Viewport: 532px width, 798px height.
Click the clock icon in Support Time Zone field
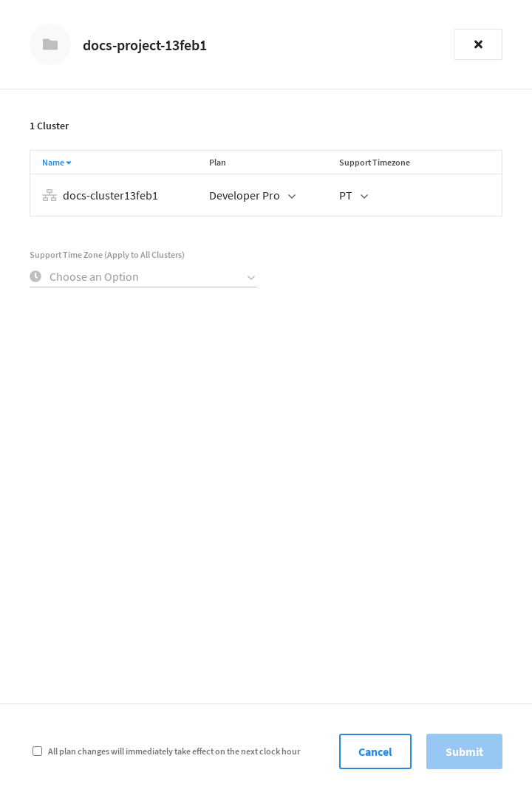click(35, 276)
